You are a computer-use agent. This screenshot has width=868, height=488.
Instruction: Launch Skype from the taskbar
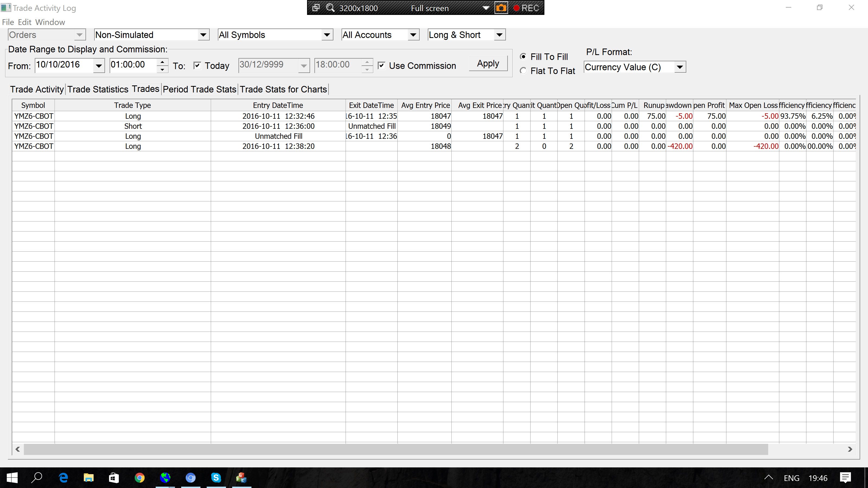(216, 477)
